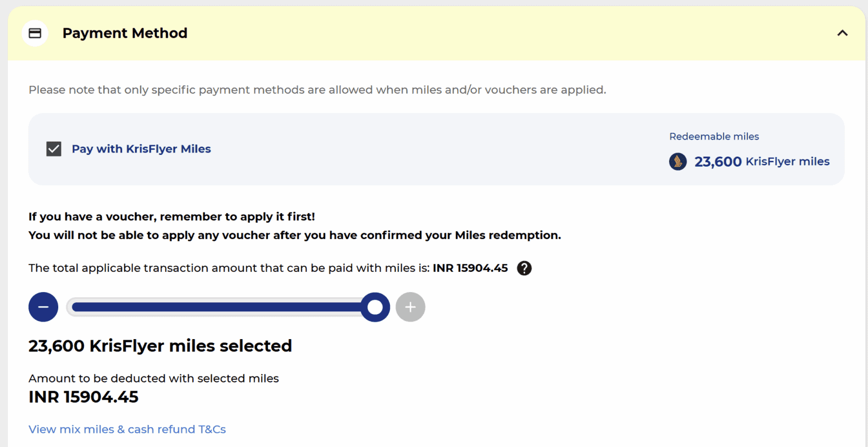Open mix miles & cash refund T&Cs
This screenshot has width=868, height=447.
pyautogui.click(x=127, y=429)
